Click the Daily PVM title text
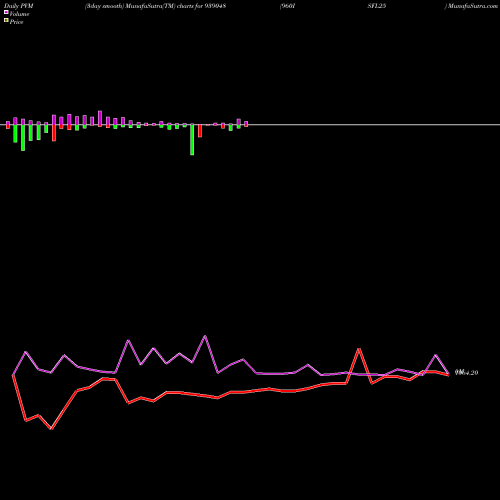The width and height of the screenshot is (500, 500). (x=19, y=6)
